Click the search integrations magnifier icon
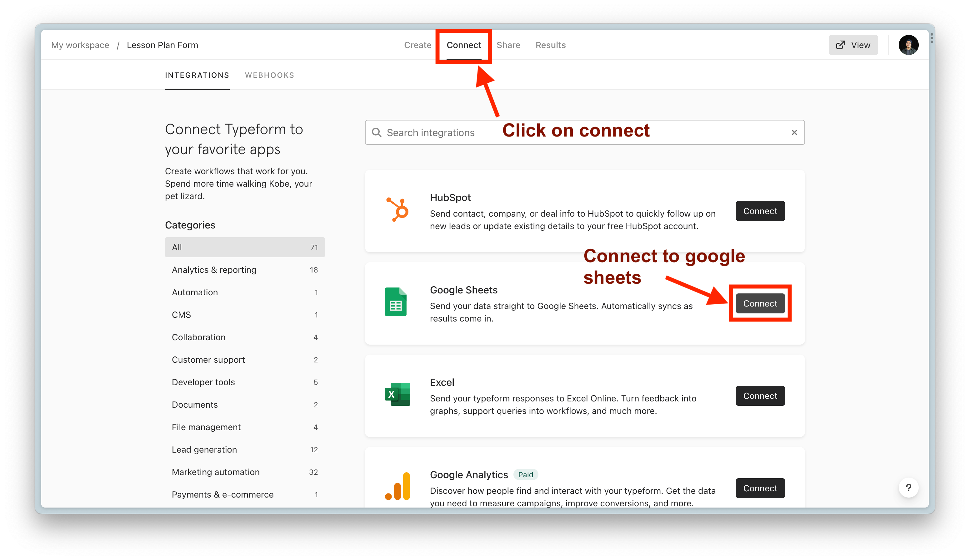Image resolution: width=970 pixels, height=560 pixels. point(377,131)
